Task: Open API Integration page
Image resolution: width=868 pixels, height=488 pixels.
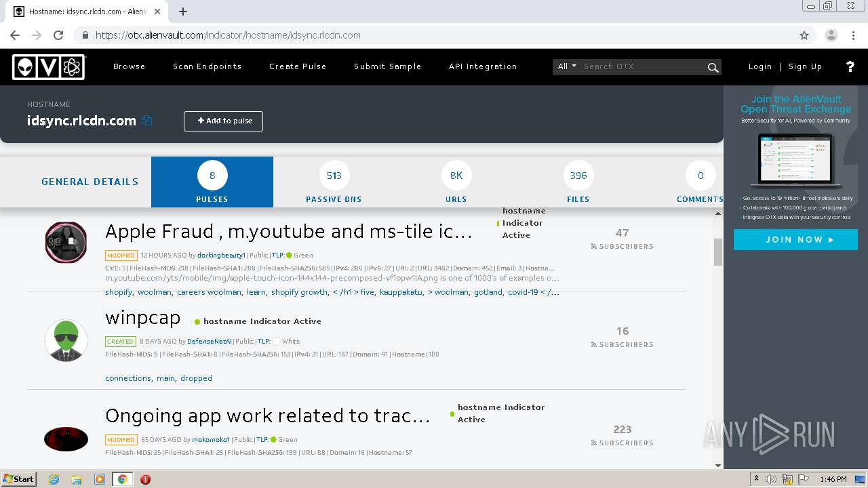Action: (483, 66)
